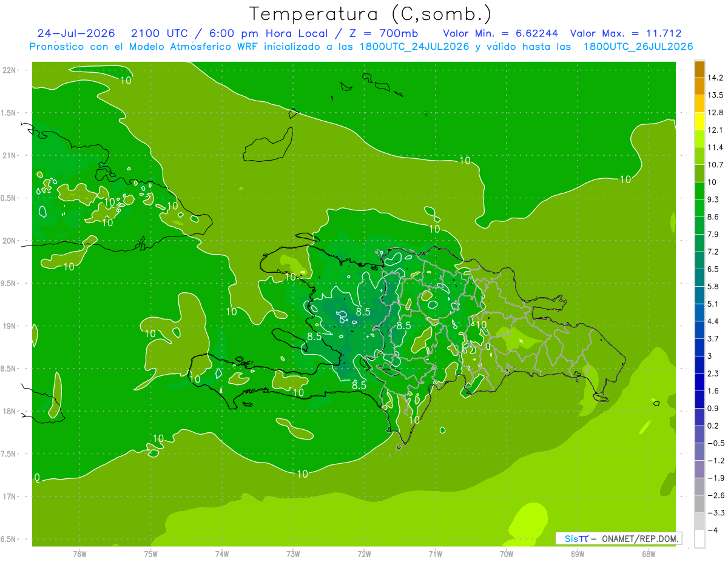Click the "SisTT – ONAMET/REP.DOM." credit box
Viewport: 728px width, 562px height.
618,538
